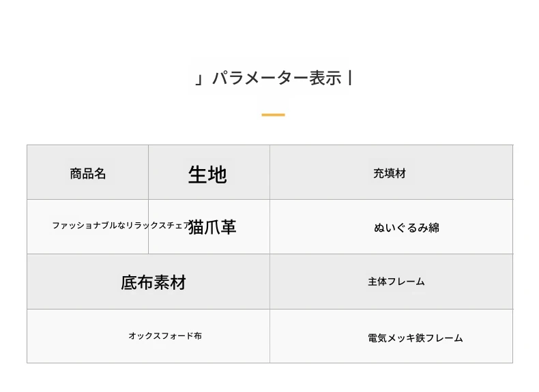The width and height of the screenshot is (539, 392).
Task: Click the orange accent bar below the heading
Action: pos(273,115)
